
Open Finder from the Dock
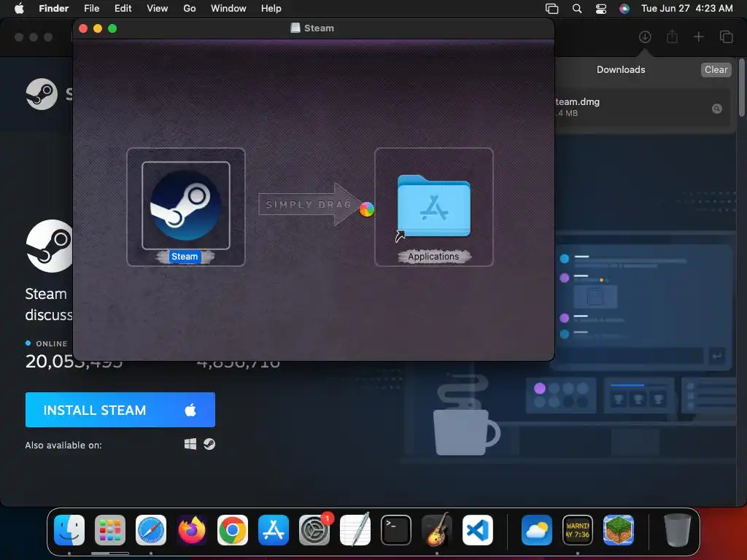pyautogui.click(x=69, y=529)
